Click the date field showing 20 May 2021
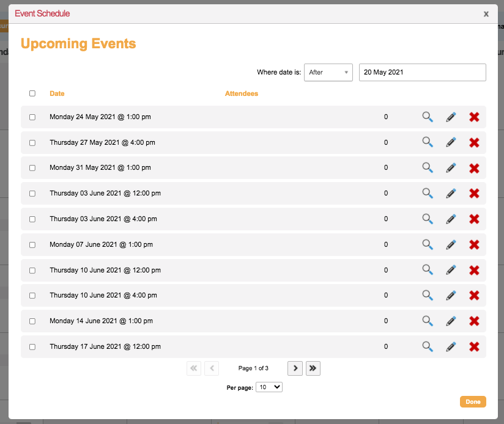504x424 pixels. point(422,72)
